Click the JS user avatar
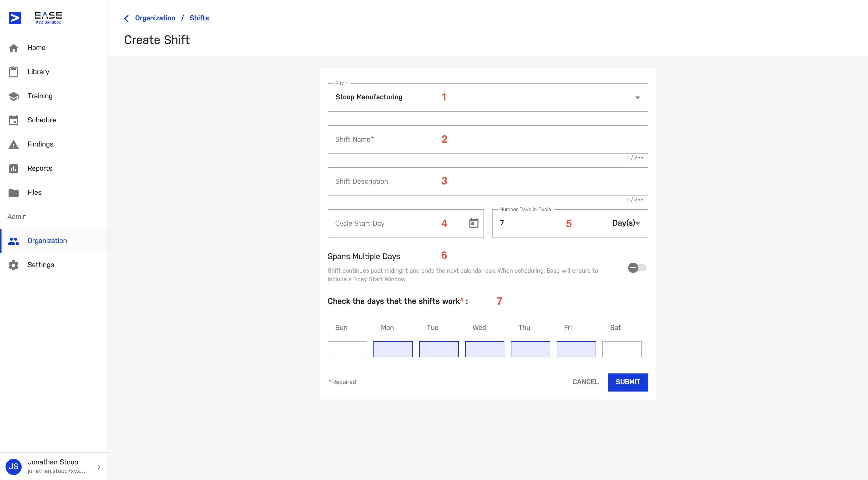868x480 pixels. pos(14,466)
